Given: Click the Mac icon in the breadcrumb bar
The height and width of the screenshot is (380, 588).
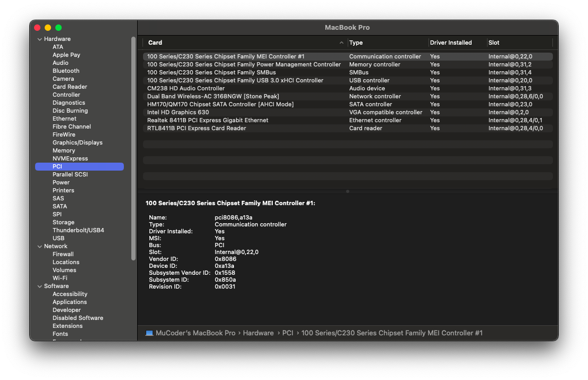Looking at the screenshot, I should pos(149,333).
